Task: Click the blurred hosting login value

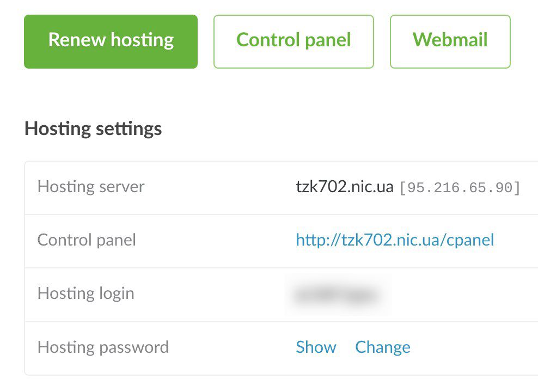Action: pyautogui.click(x=338, y=295)
